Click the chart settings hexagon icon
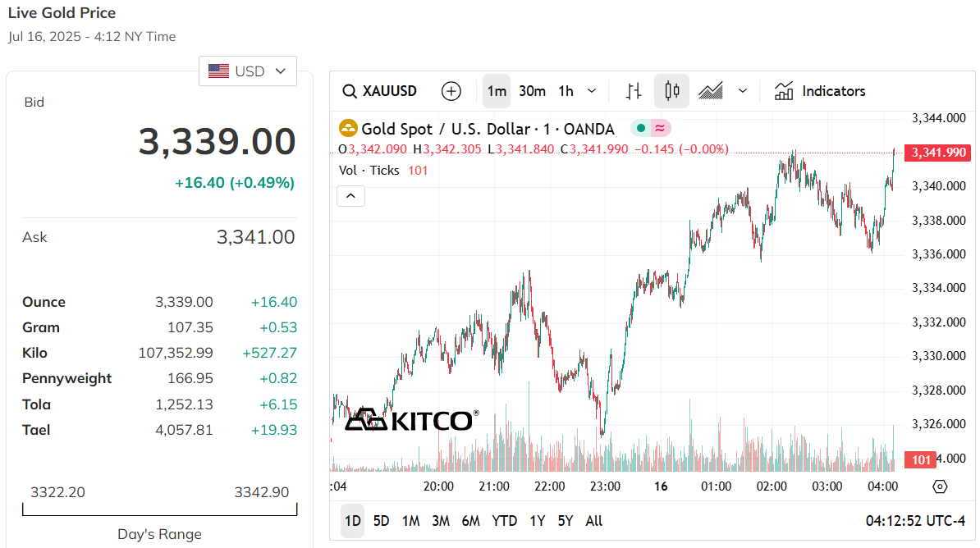 coord(941,486)
